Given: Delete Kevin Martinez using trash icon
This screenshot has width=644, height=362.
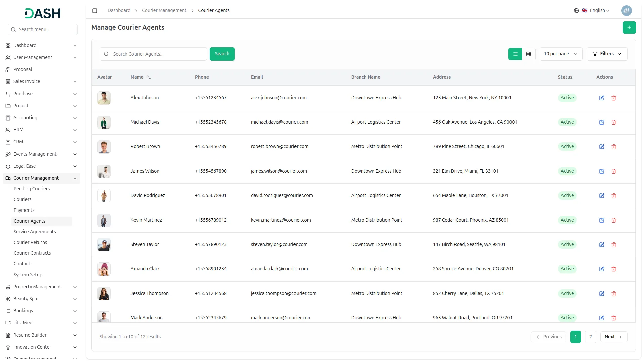Looking at the screenshot, I should click(614, 220).
